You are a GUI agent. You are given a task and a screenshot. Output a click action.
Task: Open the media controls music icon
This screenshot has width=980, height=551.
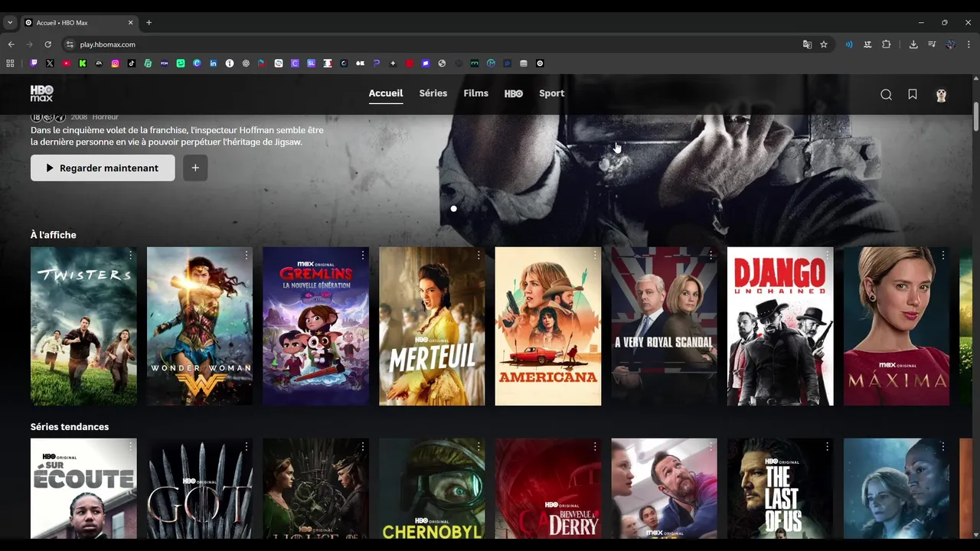932,44
